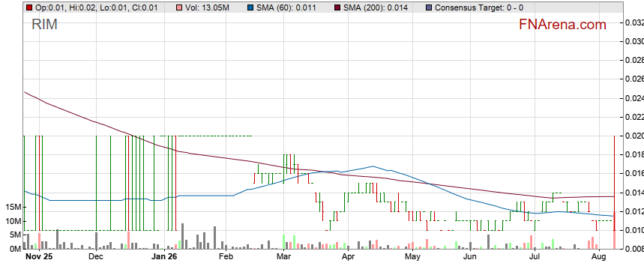Screen dimensions: 644x272
Task: Click the 5M volume axis label
Action: pyautogui.click(x=15, y=235)
